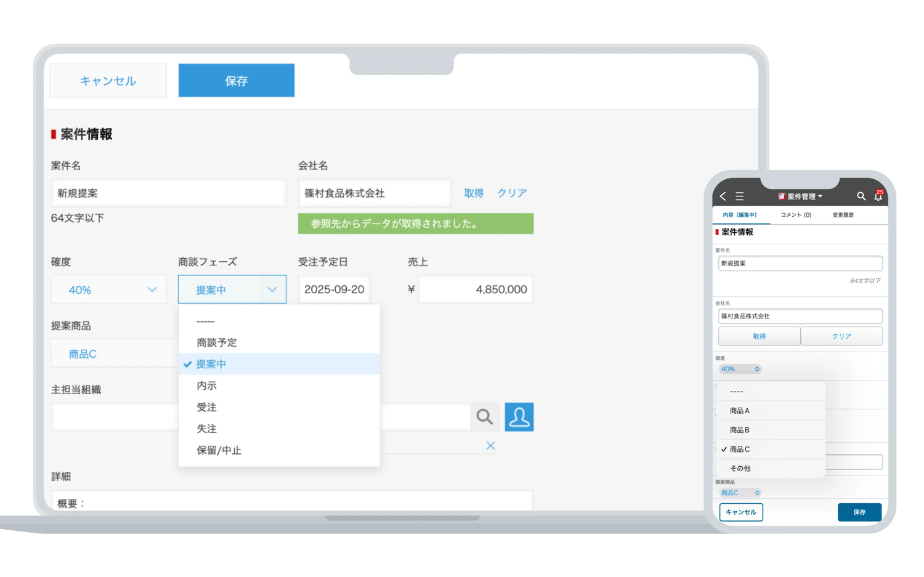This screenshot has width=924, height=577.
Task: Open the user picker via the blue person icon
Action: [x=519, y=417]
